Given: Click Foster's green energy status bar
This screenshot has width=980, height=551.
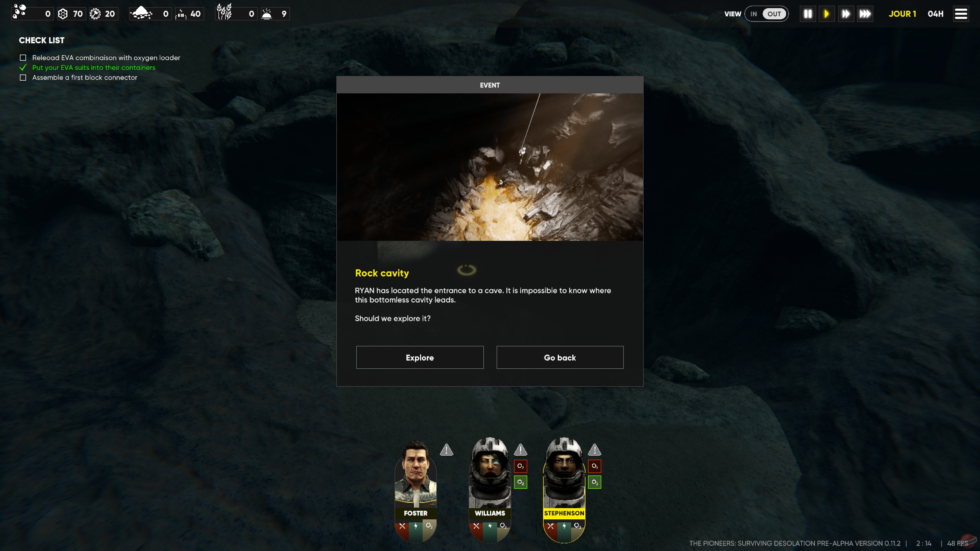Looking at the screenshot, I should tap(415, 527).
